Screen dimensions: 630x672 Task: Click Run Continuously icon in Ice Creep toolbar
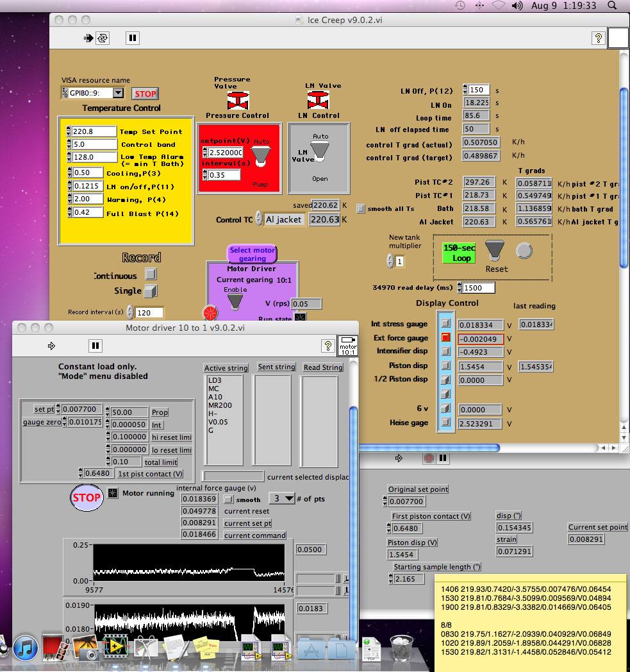(x=103, y=38)
